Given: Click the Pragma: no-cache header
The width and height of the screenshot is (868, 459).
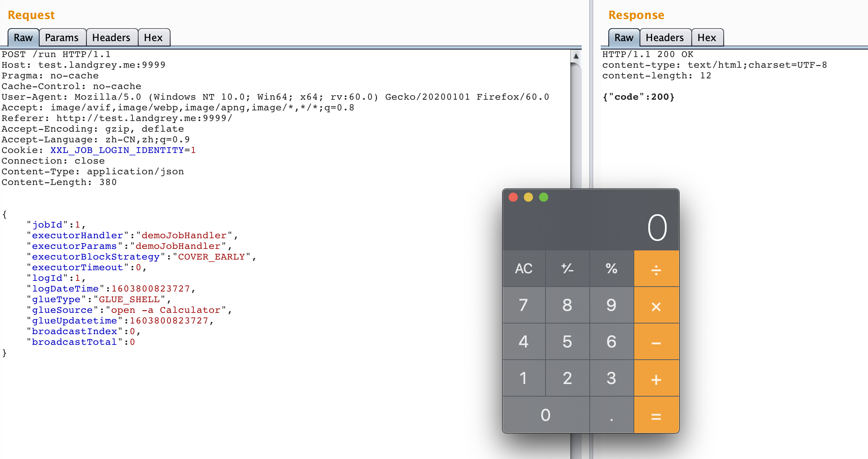Looking at the screenshot, I should point(50,76).
